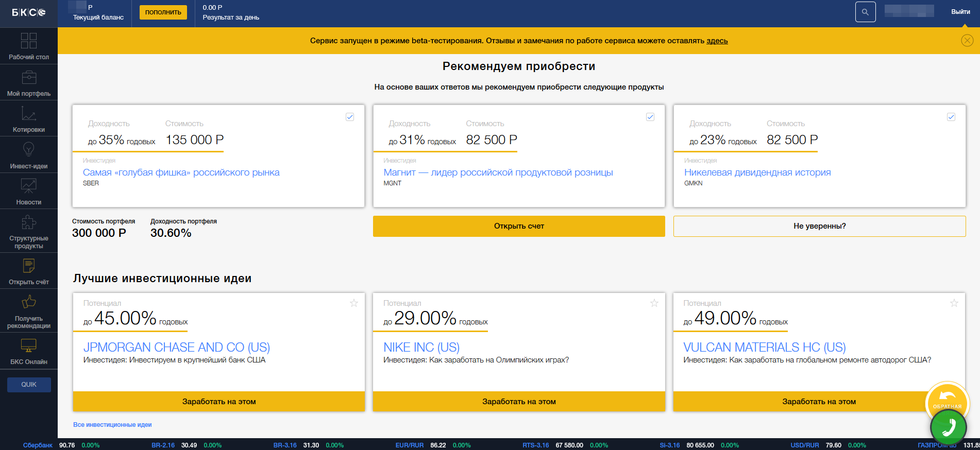Click the green phone call icon
The width and height of the screenshot is (980, 450).
click(x=948, y=427)
